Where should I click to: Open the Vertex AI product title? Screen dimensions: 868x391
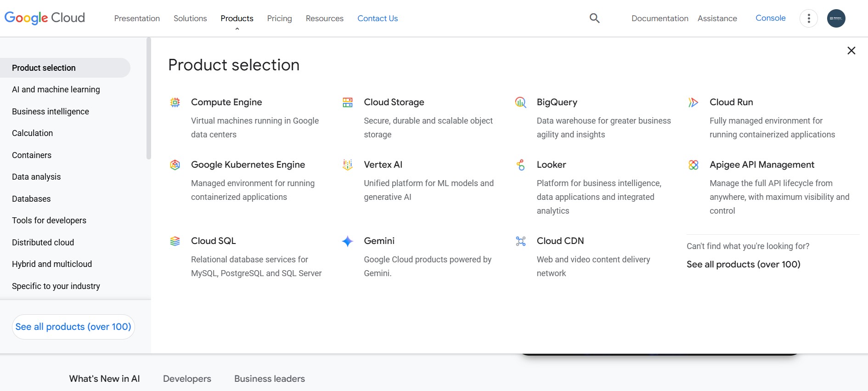(383, 164)
